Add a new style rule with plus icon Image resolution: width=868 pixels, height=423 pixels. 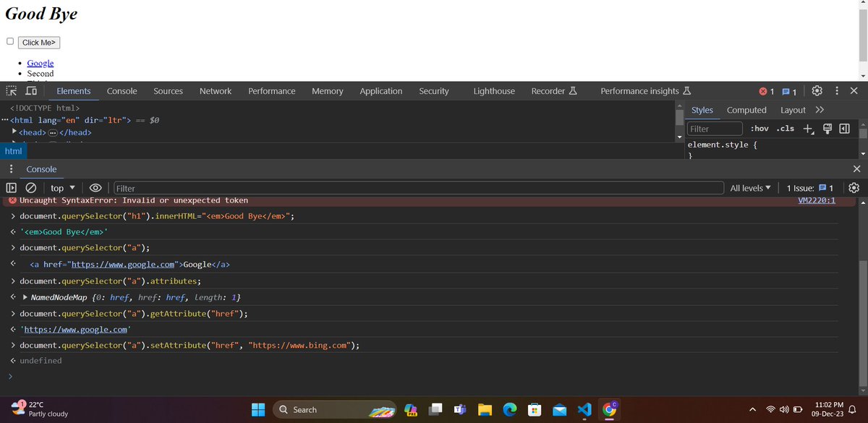tap(808, 128)
